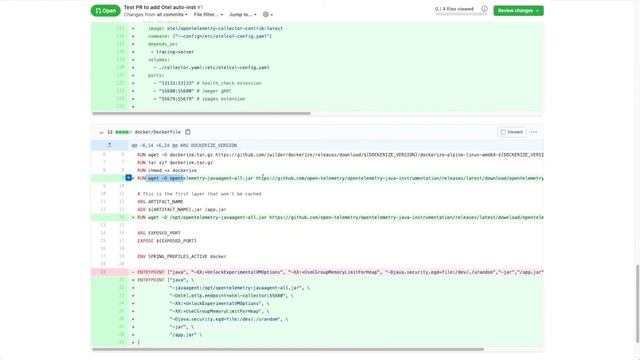Click the PR title 'Test PR to add Otel auto-inst'
The width and height of the screenshot is (640, 360).
(160, 7)
